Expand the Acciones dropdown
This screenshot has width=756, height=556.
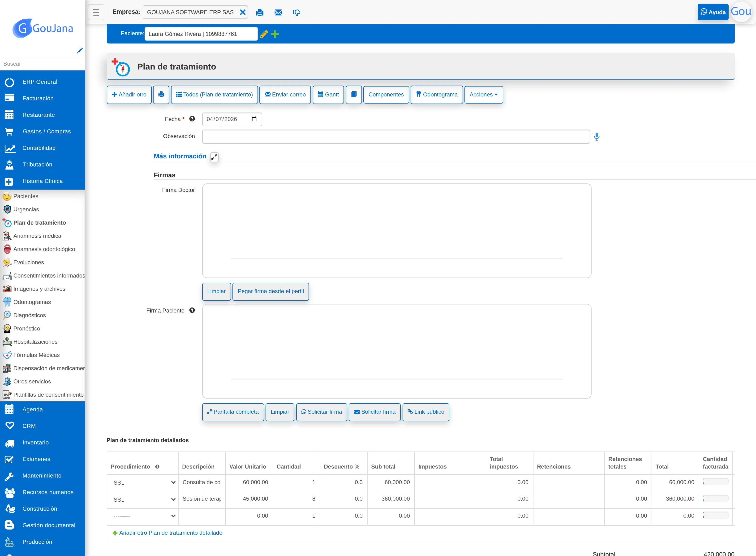(484, 95)
